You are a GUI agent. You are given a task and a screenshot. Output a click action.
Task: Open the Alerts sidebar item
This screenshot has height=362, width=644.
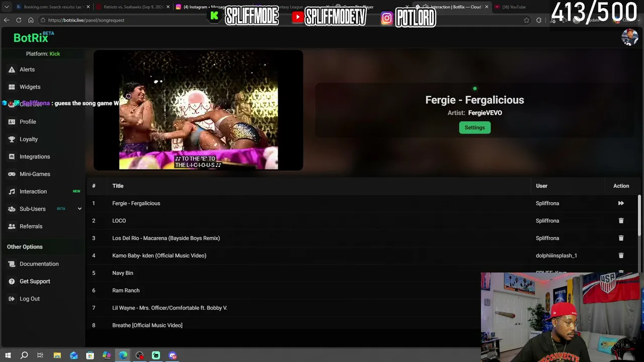27,69
